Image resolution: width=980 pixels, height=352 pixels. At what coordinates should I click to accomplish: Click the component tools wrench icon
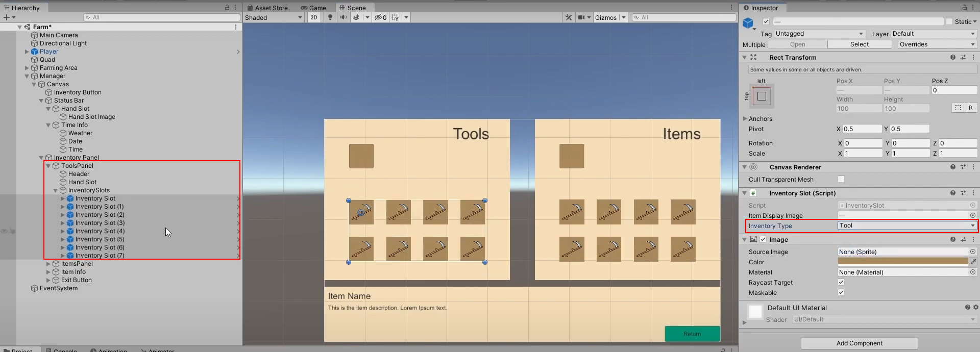tap(568, 17)
